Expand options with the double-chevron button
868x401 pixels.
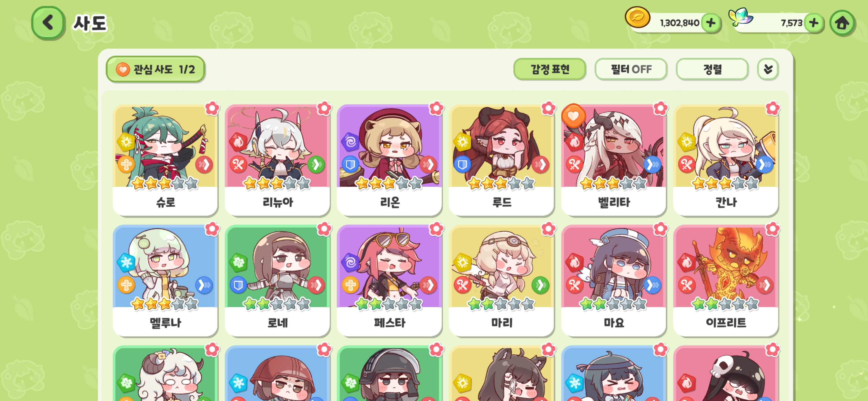point(768,69)
